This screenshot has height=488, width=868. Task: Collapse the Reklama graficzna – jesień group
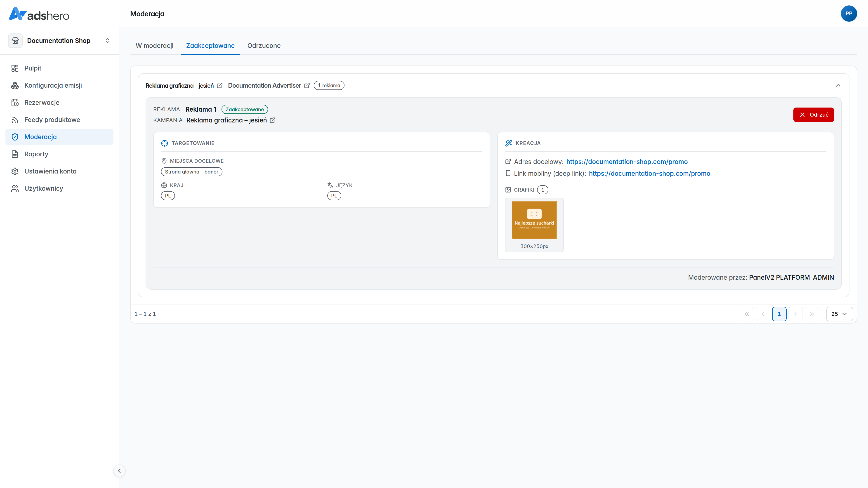(838, 86)
